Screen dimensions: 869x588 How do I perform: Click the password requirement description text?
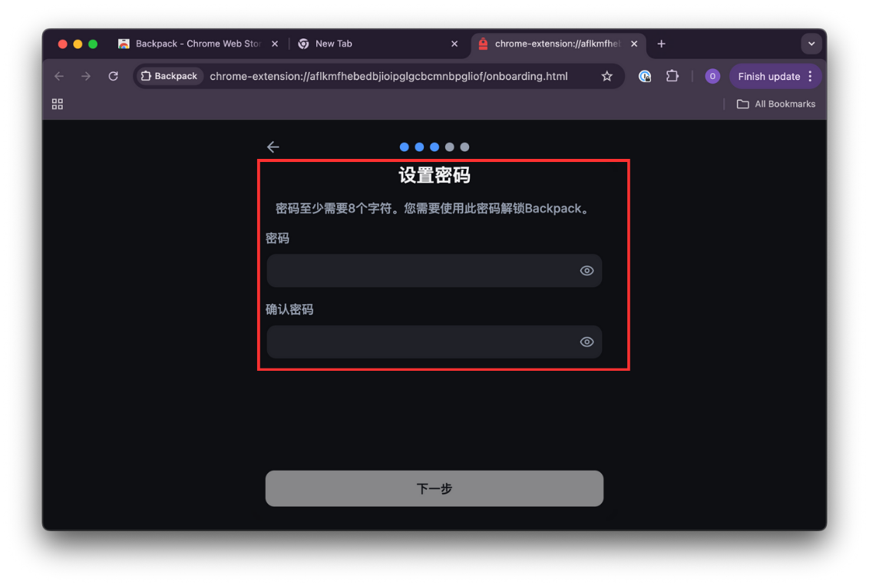tap(434, 208)
